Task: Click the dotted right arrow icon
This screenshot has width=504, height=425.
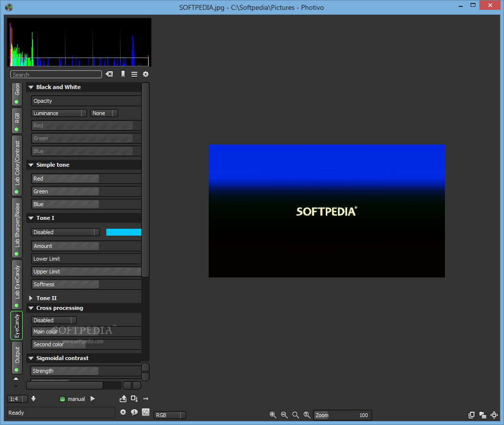Action: click(146, 398)
